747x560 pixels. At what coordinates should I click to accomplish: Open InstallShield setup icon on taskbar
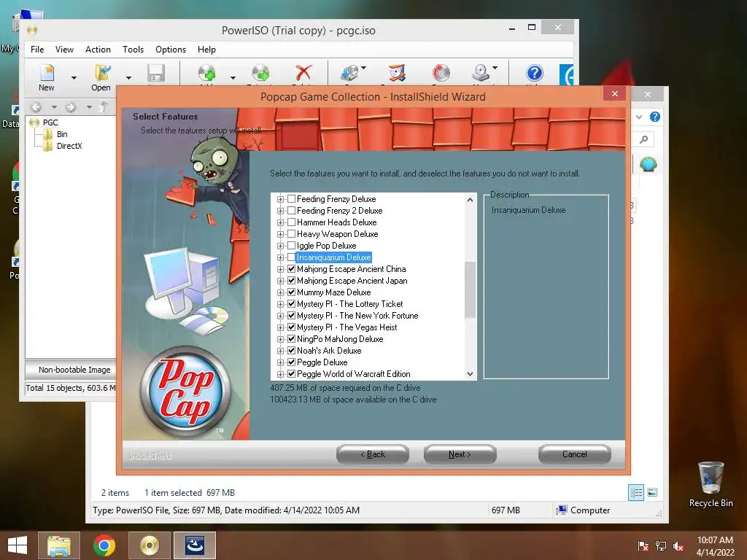[x=195, y=545]
